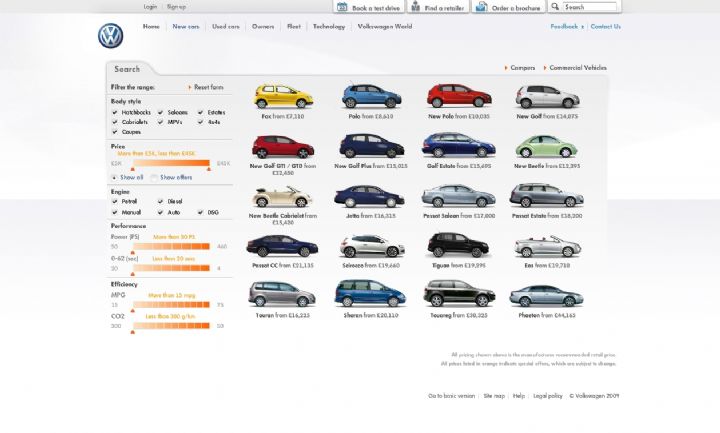The image size is (720, 433).
Task: Click the Price range slider bar
Action: point(171,163)
